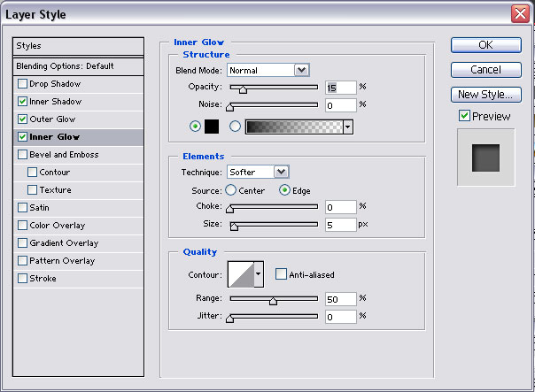Select Stroke in the styles list

[43, 279]
